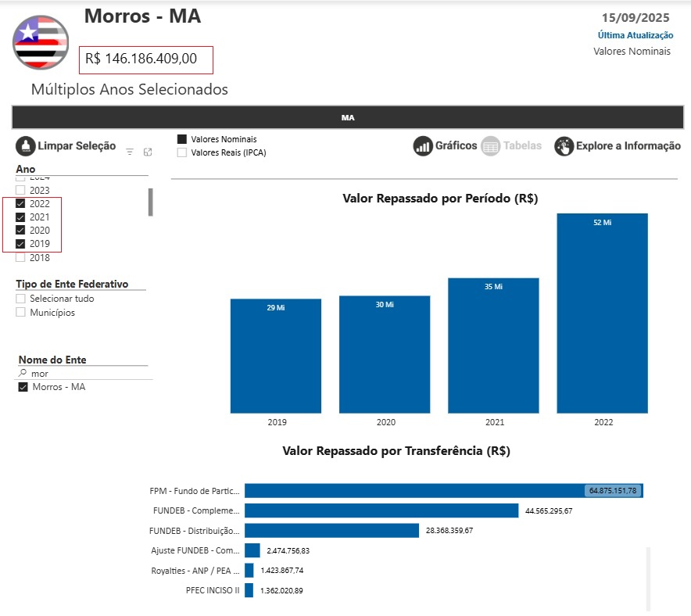Click the Nome do Ente search field
The width and height of the screenshot is (691, 616).
tap(86, 374)
